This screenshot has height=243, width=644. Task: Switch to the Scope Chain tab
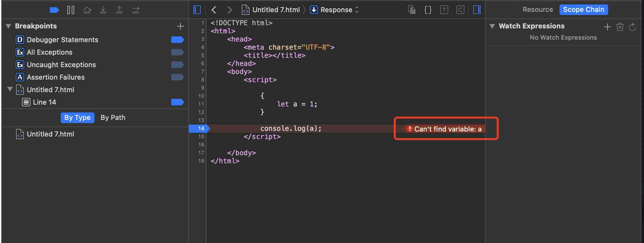(584, 10)
